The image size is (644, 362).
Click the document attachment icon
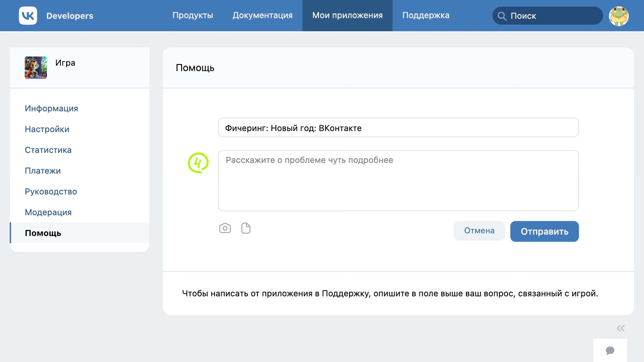click(246, 228)
